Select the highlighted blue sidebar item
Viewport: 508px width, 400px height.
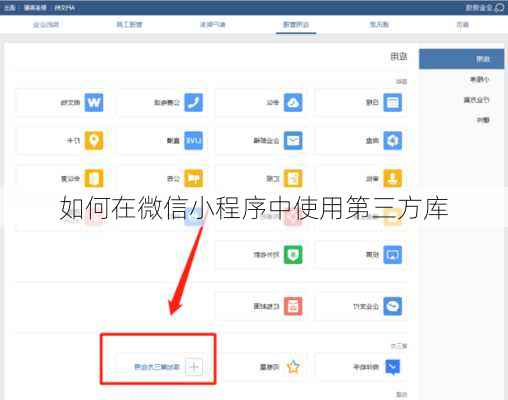461,59
